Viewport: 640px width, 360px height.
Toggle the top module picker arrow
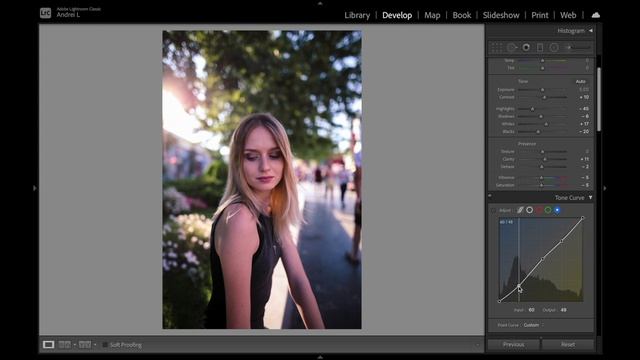tap(320, 3)
